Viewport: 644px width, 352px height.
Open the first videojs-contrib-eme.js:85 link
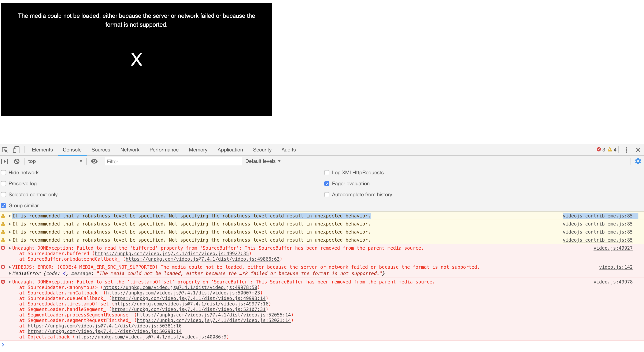pos(597,216)
